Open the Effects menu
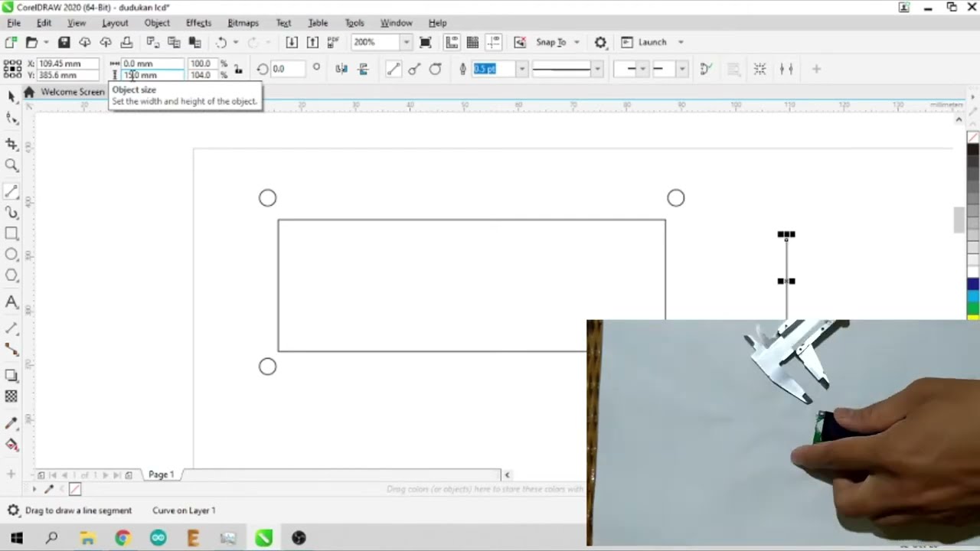This screenshot has width=980, height=551. [x=198, y=23]
